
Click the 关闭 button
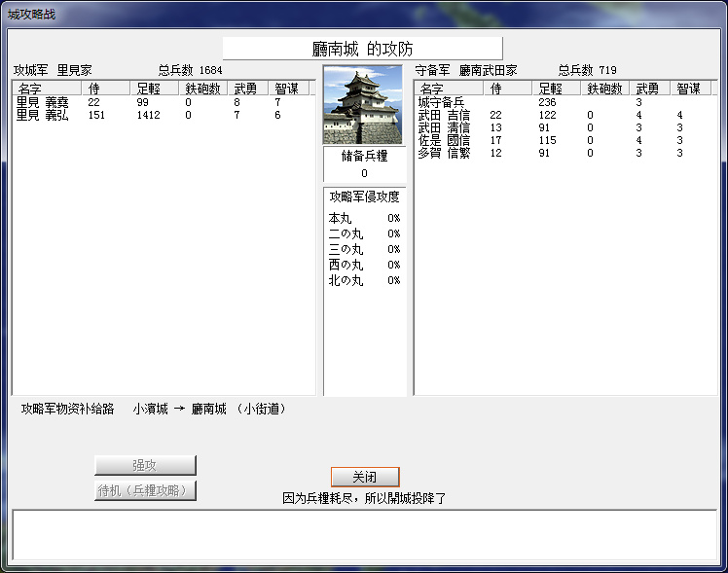[x=365, y=477]
